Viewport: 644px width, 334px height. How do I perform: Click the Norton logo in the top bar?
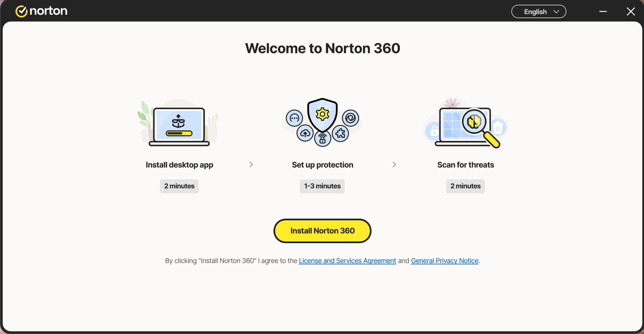tap(41, 11)
